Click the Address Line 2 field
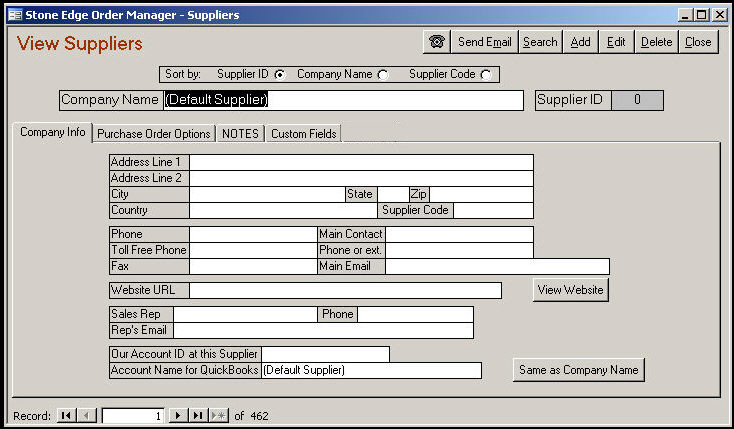The image size is (734, 429). (x=361, y=178)
